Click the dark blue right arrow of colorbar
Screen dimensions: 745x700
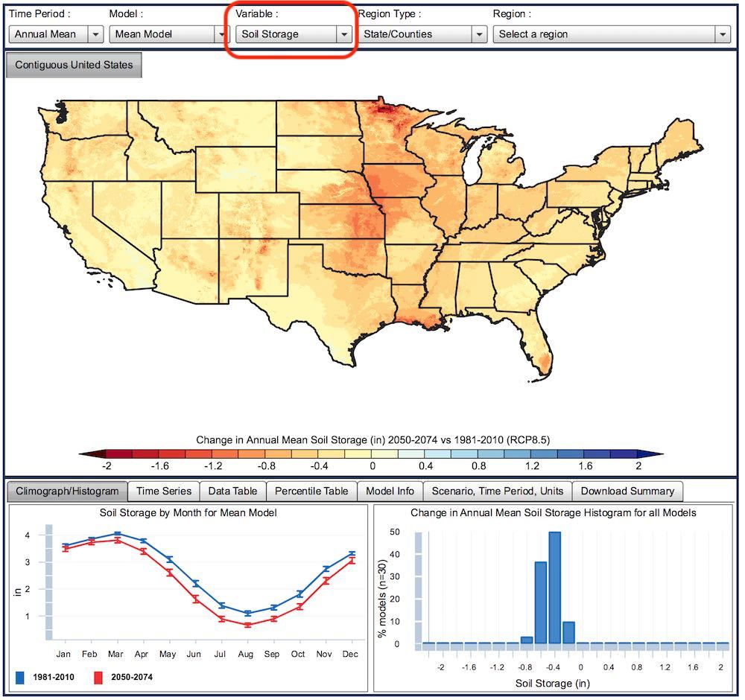[x=650, y=454]
